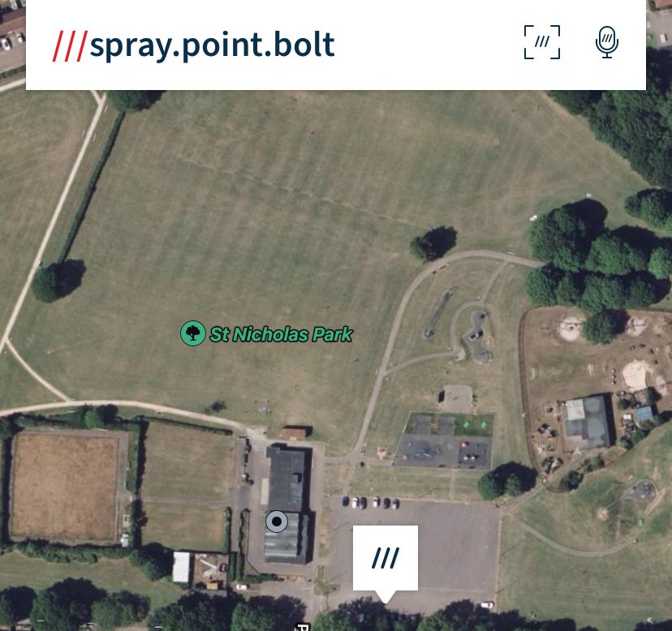Screen dimensions: 672x631
Task: Click the green tree park icon
Action: pos(193,333)
